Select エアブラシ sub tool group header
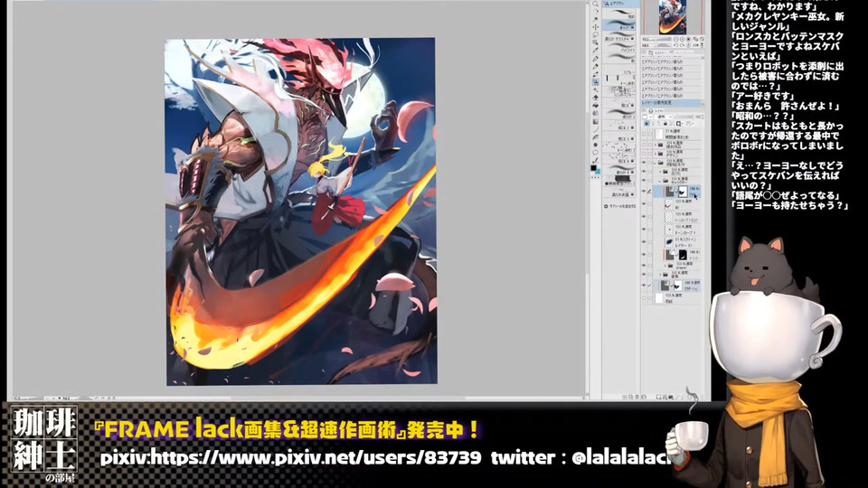868x488 pixels. point(621,4)
